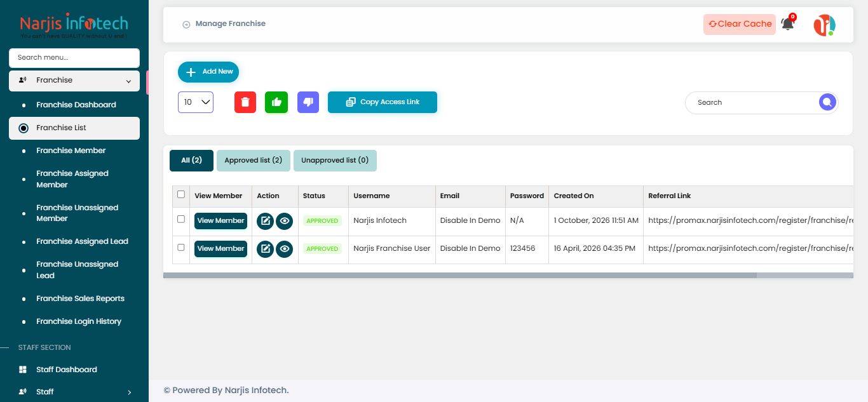Check the Narjis Franchise User row checkbox
This screenshot has height=402, width=868.
click(181, 247)
